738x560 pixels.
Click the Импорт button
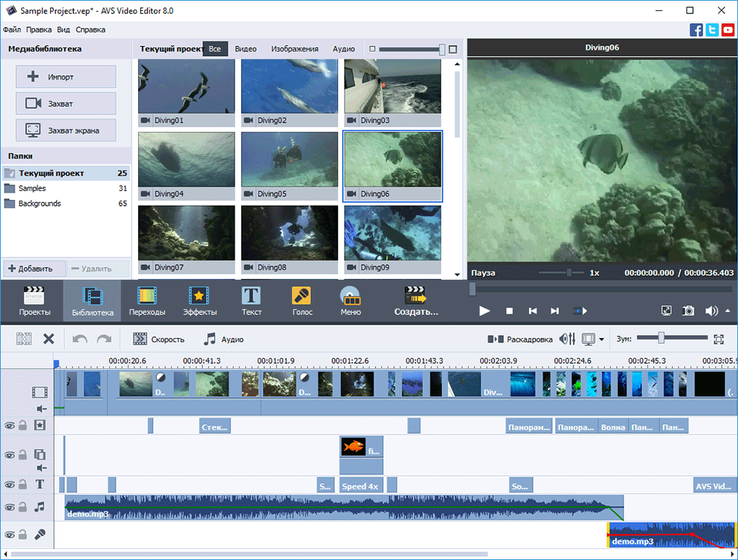[65, 76]
